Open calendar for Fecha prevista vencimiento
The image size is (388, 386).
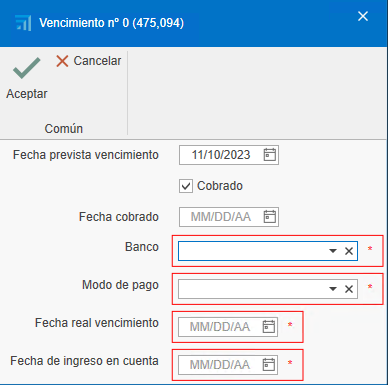(270, 155)
